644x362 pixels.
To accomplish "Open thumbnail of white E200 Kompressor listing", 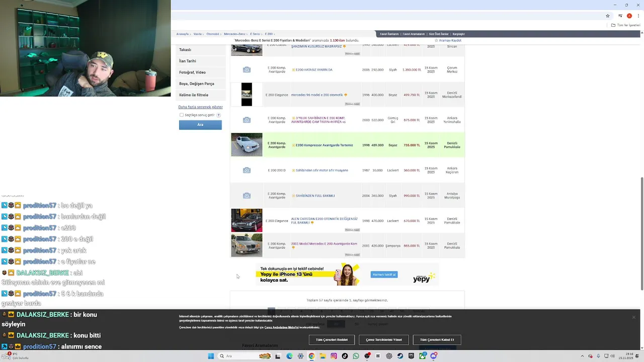I will point(247,145).
